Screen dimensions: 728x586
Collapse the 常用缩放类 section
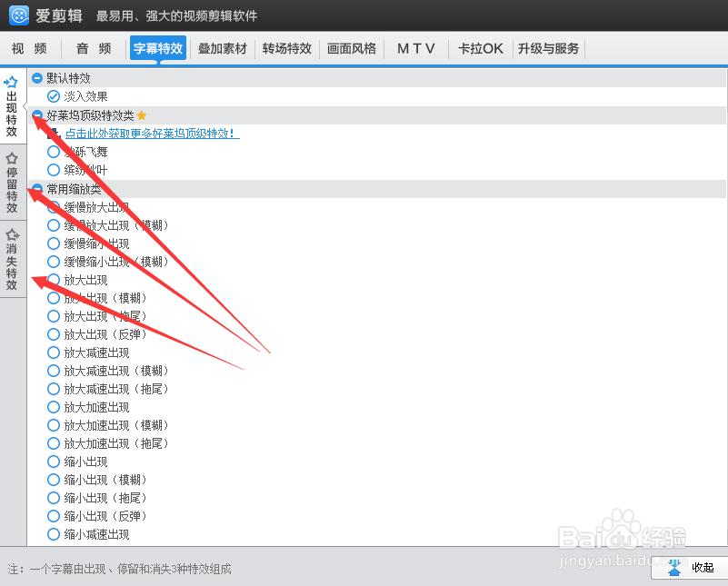pos(36,189)
